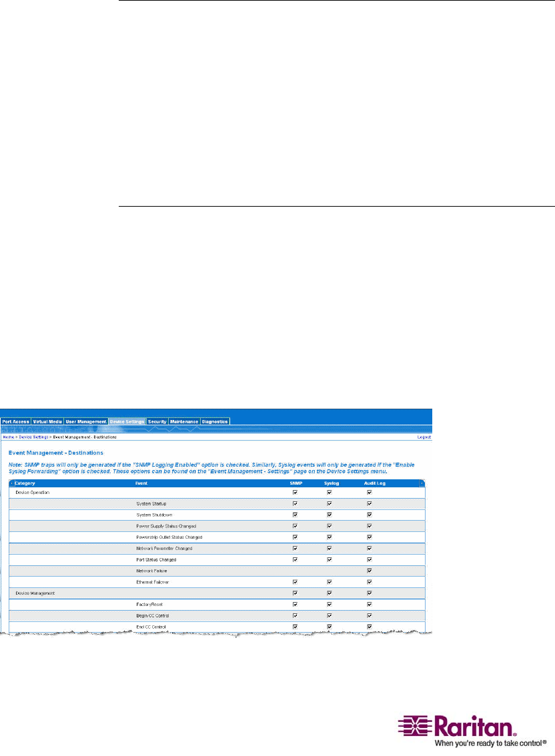555x756 pixels.
Task: Uncheck Audit Log for FactoryReset event
Action: click(369, 604)
